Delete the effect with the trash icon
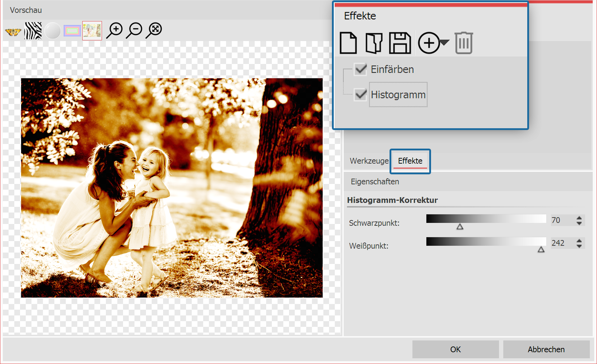 (x=463, y=43)
